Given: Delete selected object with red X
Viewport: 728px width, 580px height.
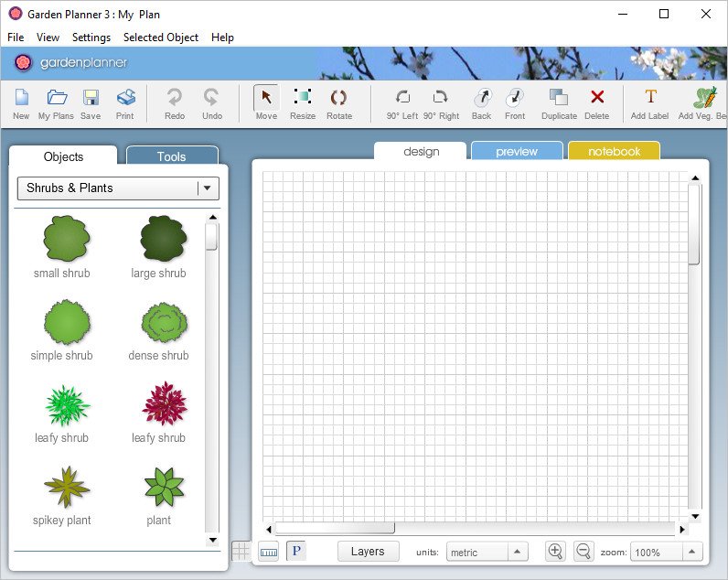Looking at the screenshot, I should click(596, 102).
